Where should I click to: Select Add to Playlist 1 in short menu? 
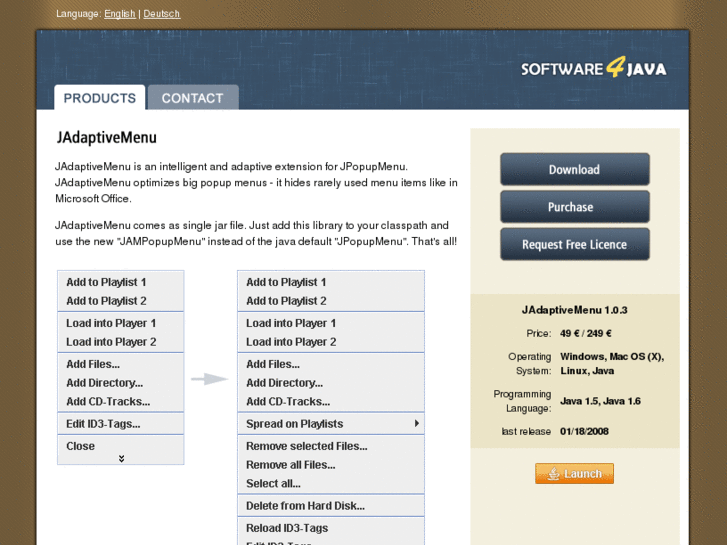click(121, 282)
